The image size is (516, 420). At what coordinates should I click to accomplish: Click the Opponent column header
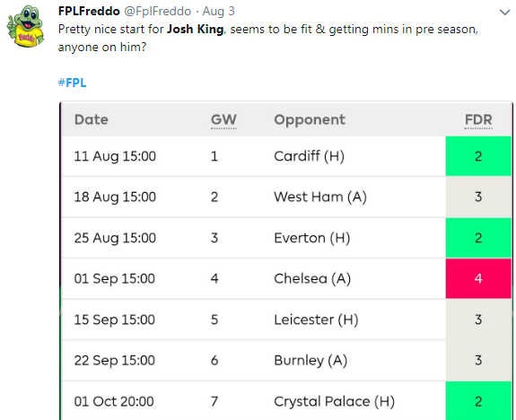[x=310, y=120]
